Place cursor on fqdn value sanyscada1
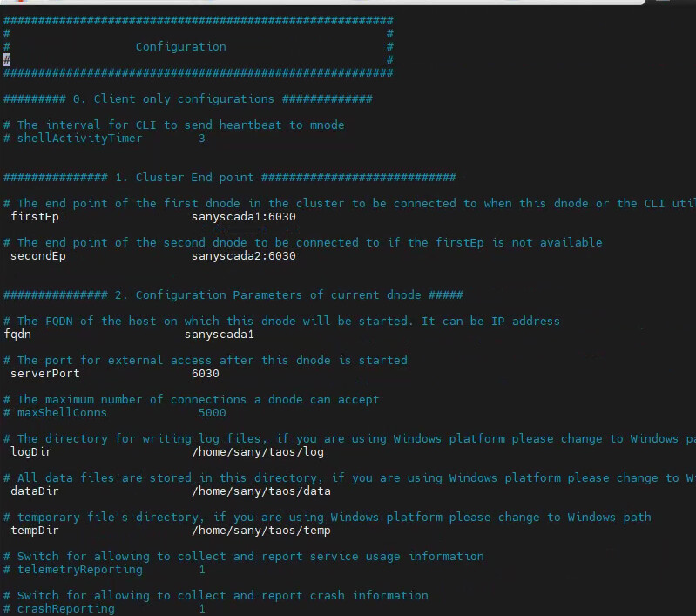Screen dimensions: 696x616 tap(219, 335)
